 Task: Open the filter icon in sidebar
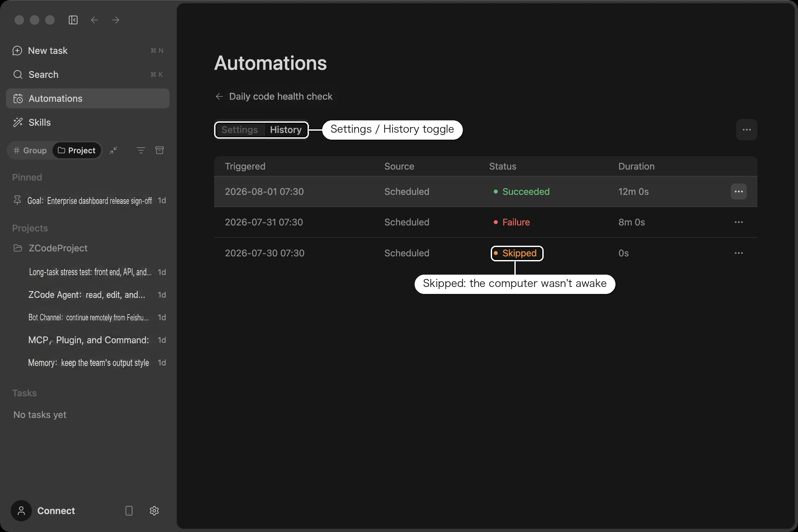(x=141, y=150)
